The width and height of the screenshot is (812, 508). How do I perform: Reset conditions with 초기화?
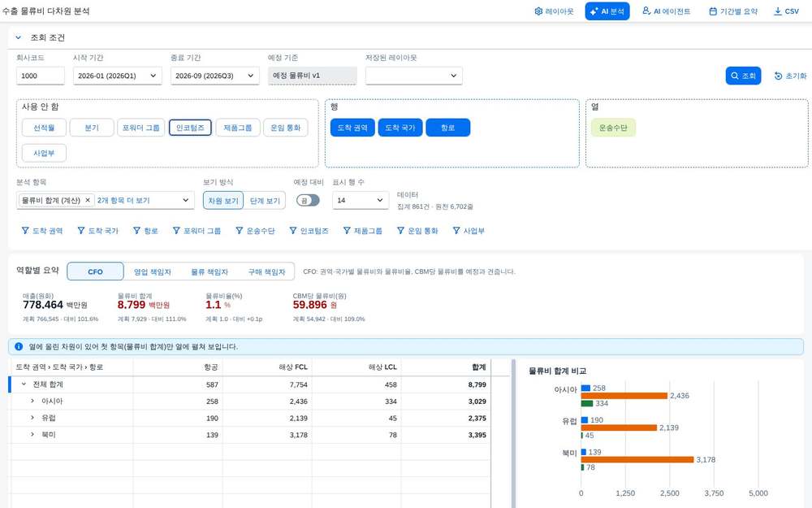click(x=790, y=76)
